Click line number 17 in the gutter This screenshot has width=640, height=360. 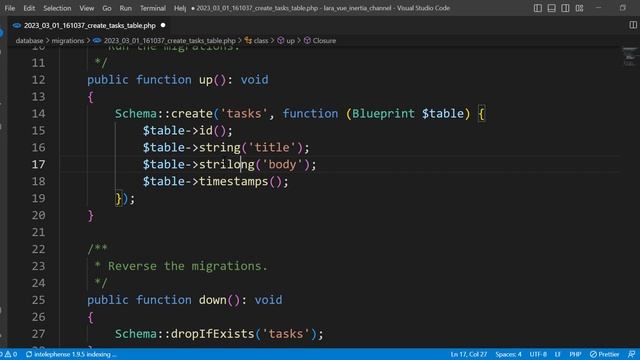tap(38, 164)
